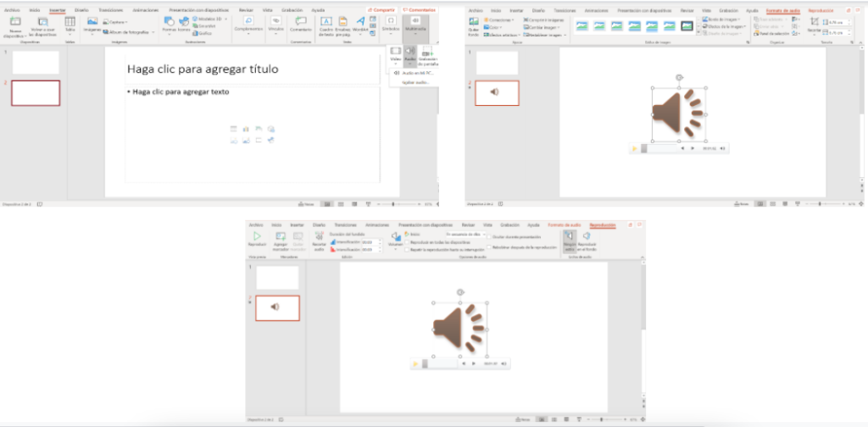Click Restablecer imagen button
The height and width of the screenshot is (427, 868).
pos(544,34)
